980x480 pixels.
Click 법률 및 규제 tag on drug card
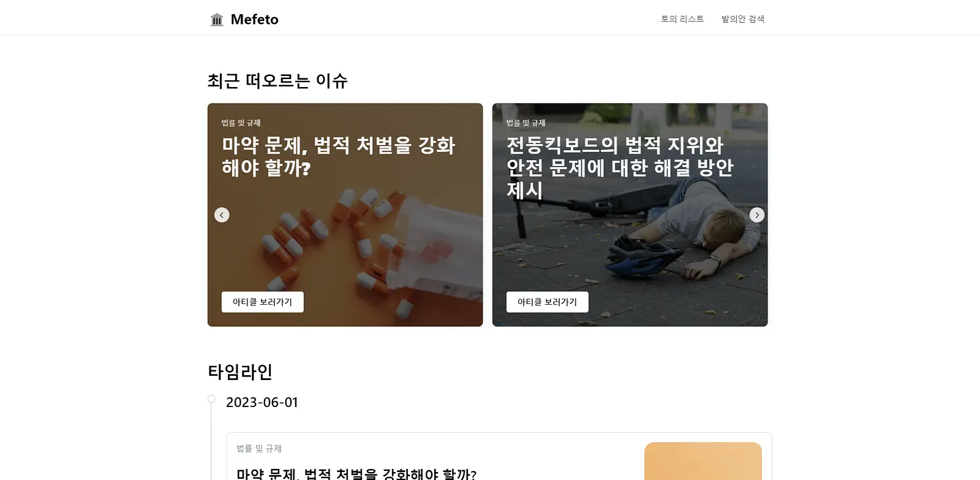click(x=241, y=123)
